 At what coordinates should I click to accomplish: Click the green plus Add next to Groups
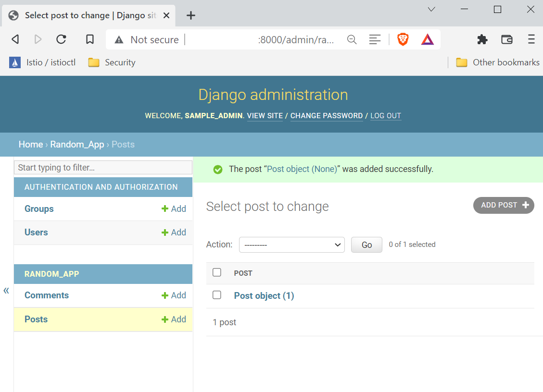coord(174,208)
